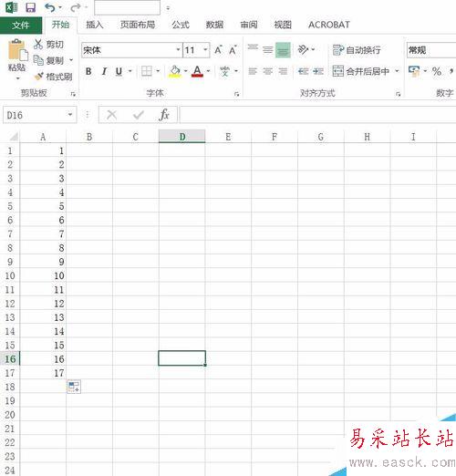This screenshot has width=456, height=476.
Task: Click the phonetic guide 文 icon
Action: click(225, 71)
